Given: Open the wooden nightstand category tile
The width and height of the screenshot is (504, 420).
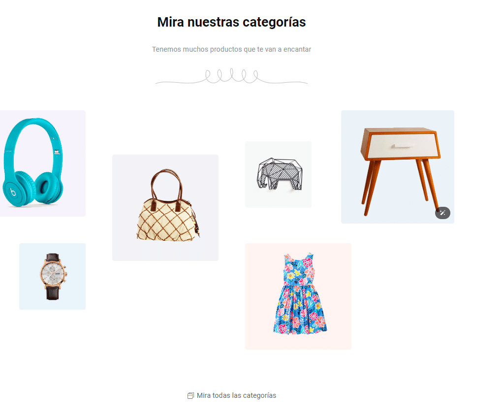Looking at the screenshot, I should pyautogui.click(x=398, y=167).
